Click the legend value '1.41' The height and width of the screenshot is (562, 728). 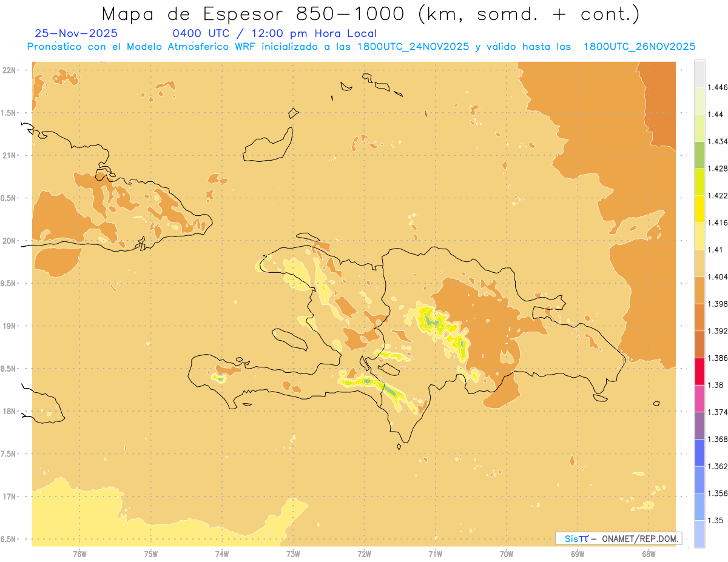click(x=716, y=250)
